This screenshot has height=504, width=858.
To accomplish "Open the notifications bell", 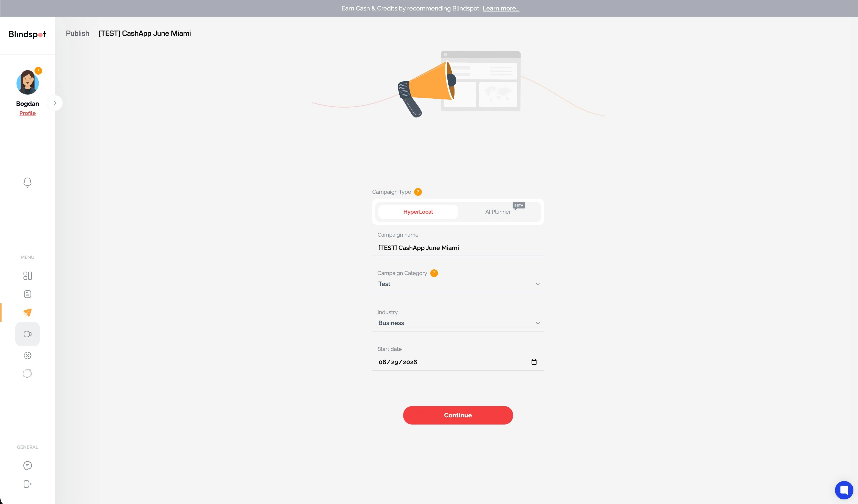I will pyautogui.click(x=28, y=182).
